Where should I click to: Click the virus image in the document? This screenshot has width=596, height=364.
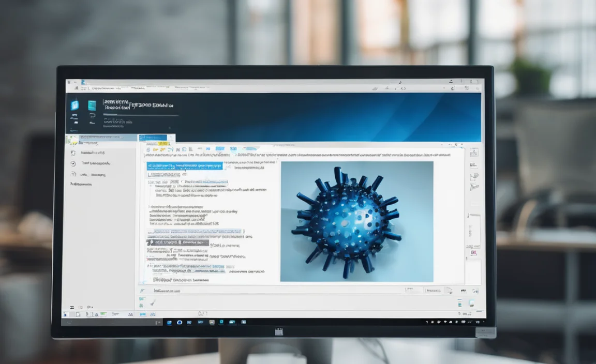(x=356, y=221)
